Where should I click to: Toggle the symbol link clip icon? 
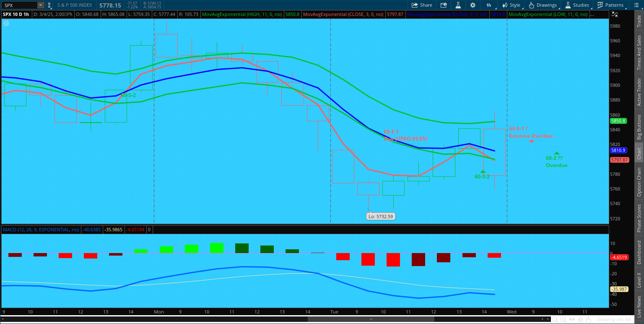pos(49,5)
